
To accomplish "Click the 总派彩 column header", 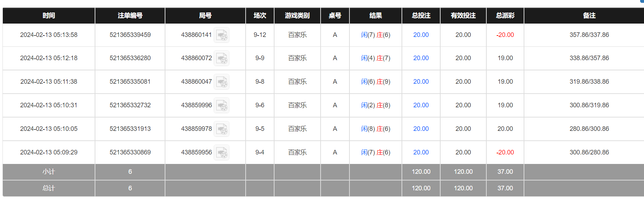I will (x=505, y=15).
